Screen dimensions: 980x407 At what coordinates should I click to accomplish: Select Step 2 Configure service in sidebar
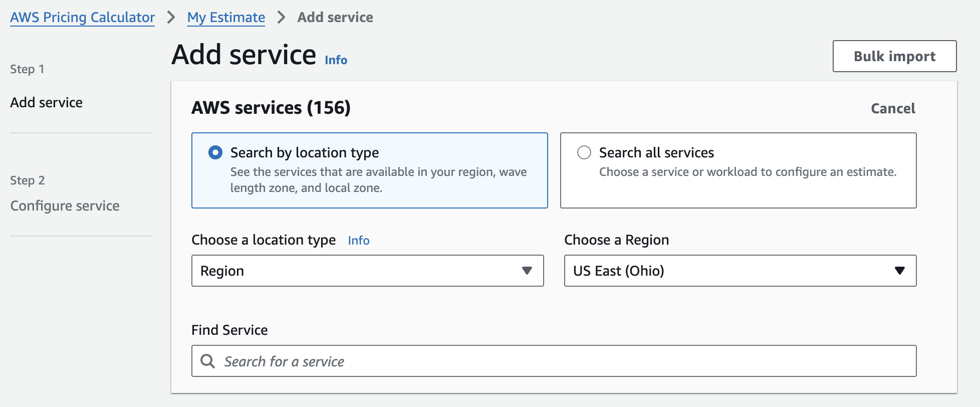65,206
